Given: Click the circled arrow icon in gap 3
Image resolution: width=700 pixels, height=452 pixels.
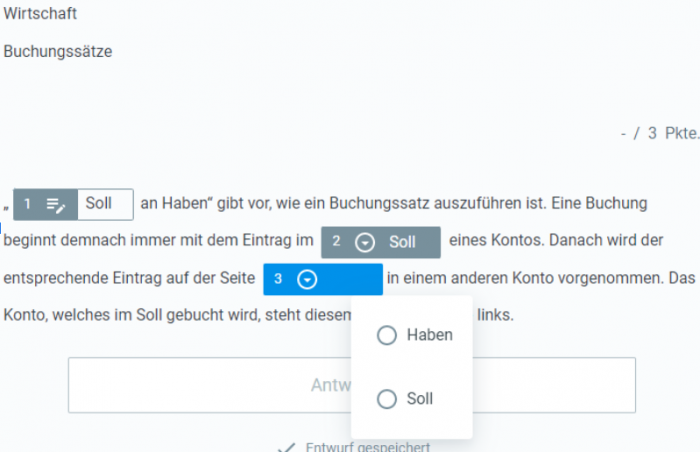Looking at the screenshot, I should point(307,280).
